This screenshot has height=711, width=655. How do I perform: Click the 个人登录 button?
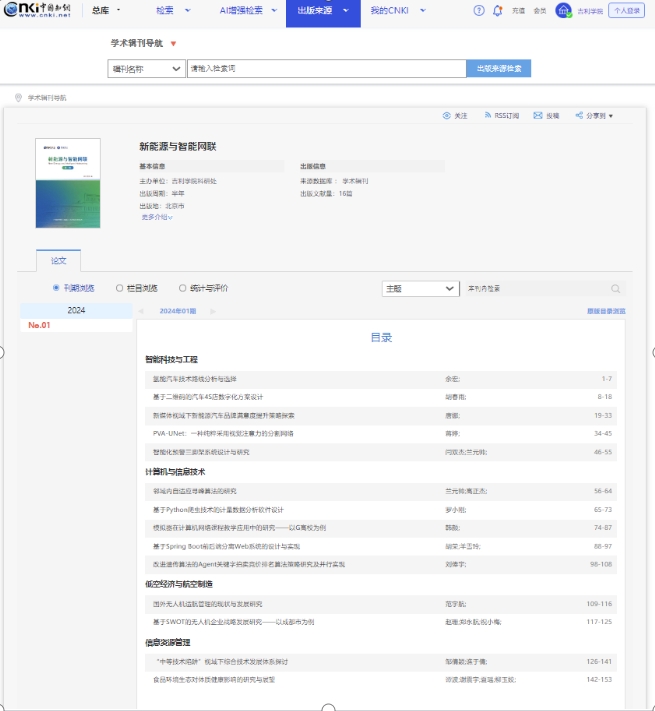tap(626, 10)
